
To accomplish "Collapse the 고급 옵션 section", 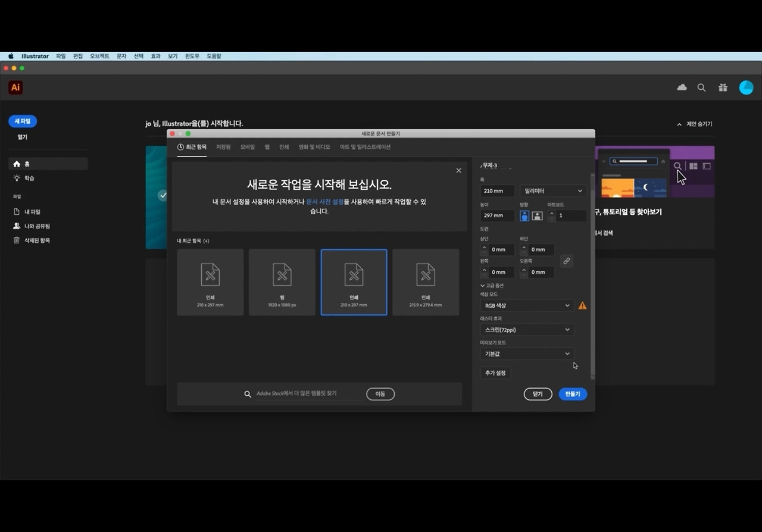I will 492,286.
